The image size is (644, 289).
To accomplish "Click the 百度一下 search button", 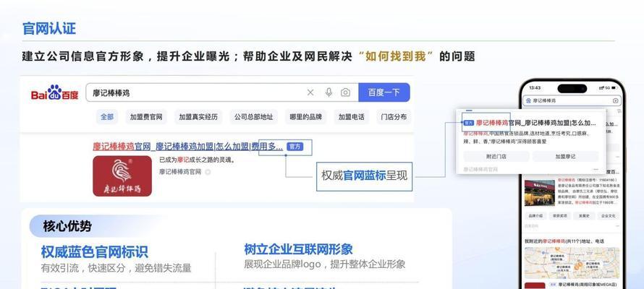I will [384, 92].
